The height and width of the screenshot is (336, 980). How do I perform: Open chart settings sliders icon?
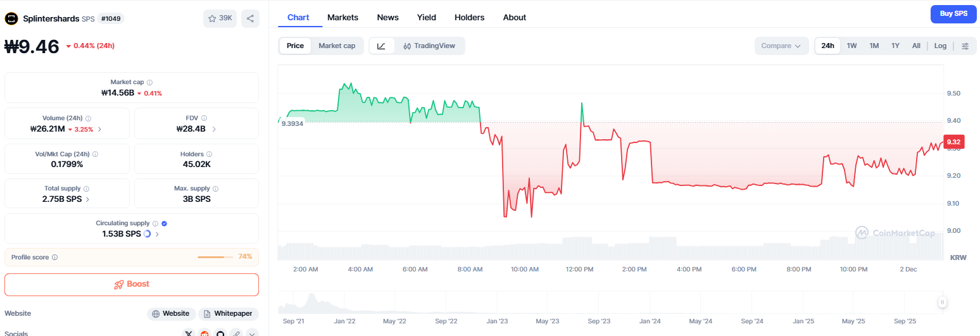[965, 46]
